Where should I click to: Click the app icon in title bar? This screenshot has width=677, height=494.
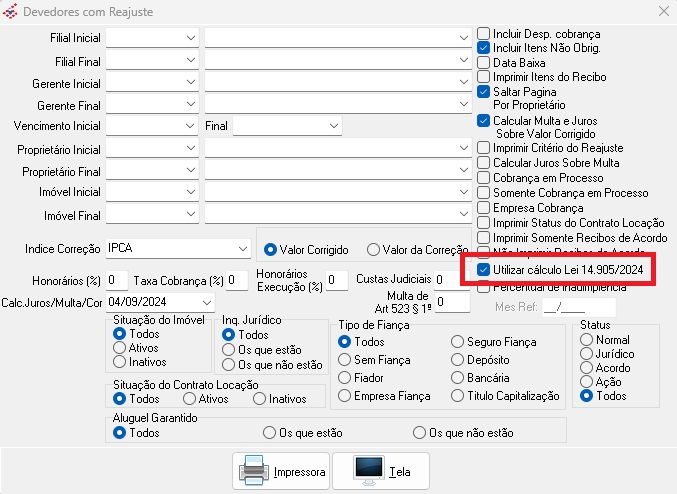click(11, 12)
